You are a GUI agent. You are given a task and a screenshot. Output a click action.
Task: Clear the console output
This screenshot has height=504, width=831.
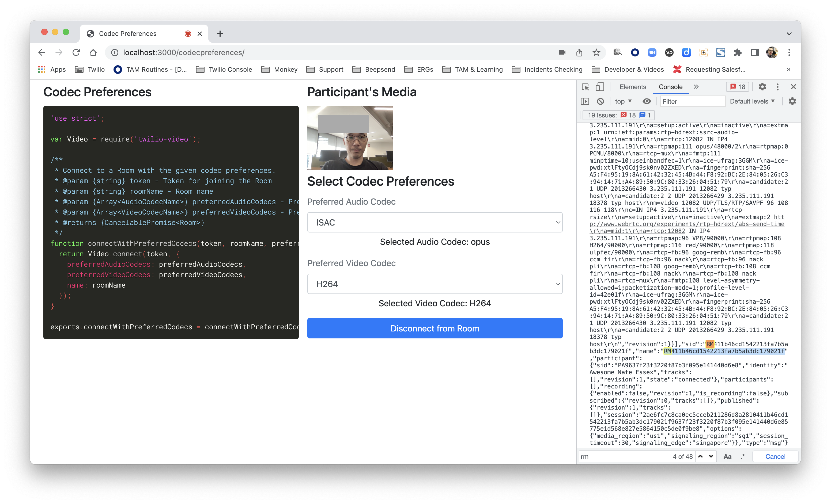(x=600, y=101)
